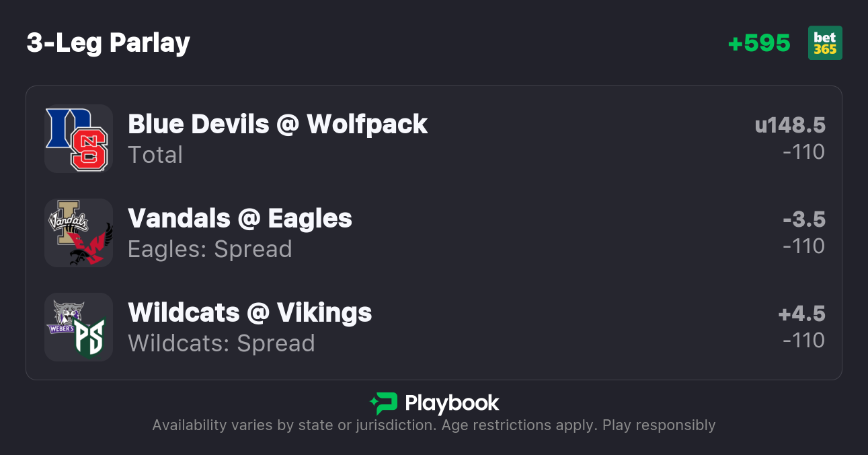
Task: Click the Blue Devils Wolfpack team logo
Action: (79, 139)
